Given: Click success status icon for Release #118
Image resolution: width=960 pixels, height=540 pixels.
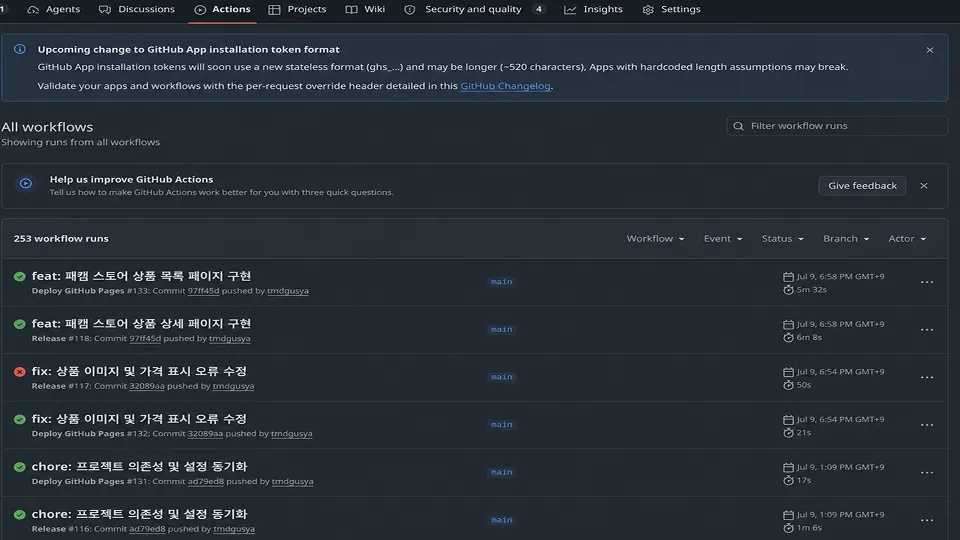Looking at the screenshot, I should point(20,324).
